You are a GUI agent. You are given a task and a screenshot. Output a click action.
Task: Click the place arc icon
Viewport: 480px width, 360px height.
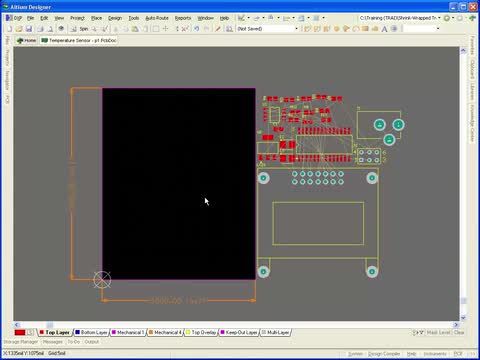tap(356, 29)
